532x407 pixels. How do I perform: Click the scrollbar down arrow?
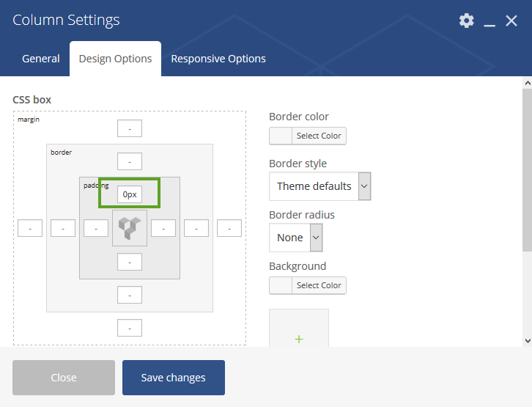528,341
